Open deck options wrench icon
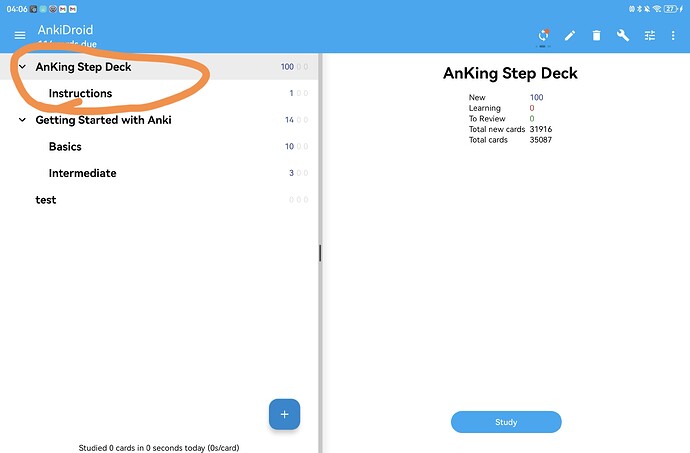 [623, 35]
